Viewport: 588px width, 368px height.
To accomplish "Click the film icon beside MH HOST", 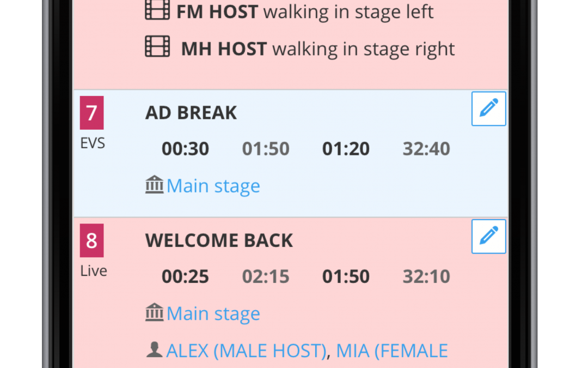I will (x=157, y=47).
